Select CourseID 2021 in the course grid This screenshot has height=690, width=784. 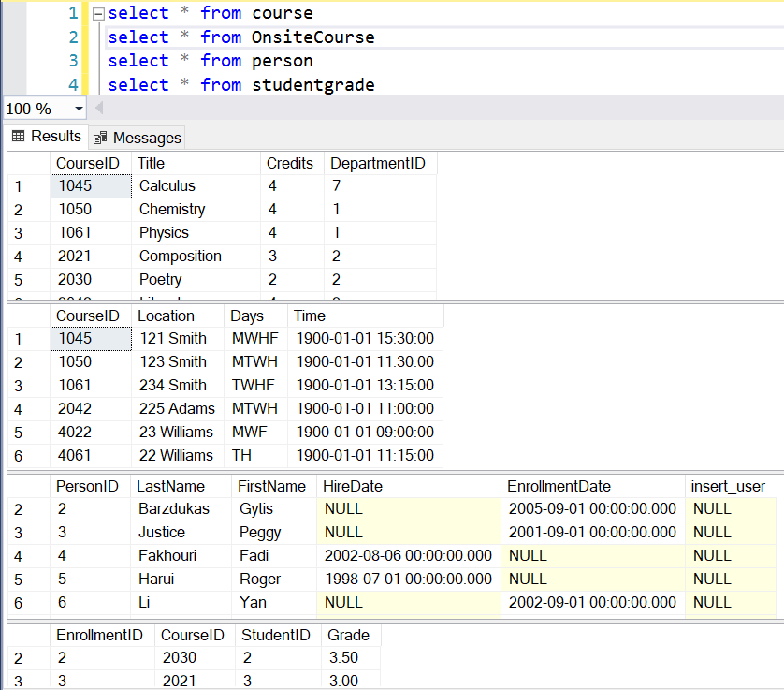tap(91, 257)
